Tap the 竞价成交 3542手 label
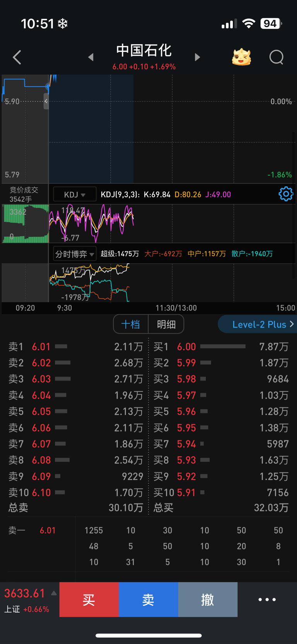The height and width of the screenshot is (644, 297). (x=24, y=194)
